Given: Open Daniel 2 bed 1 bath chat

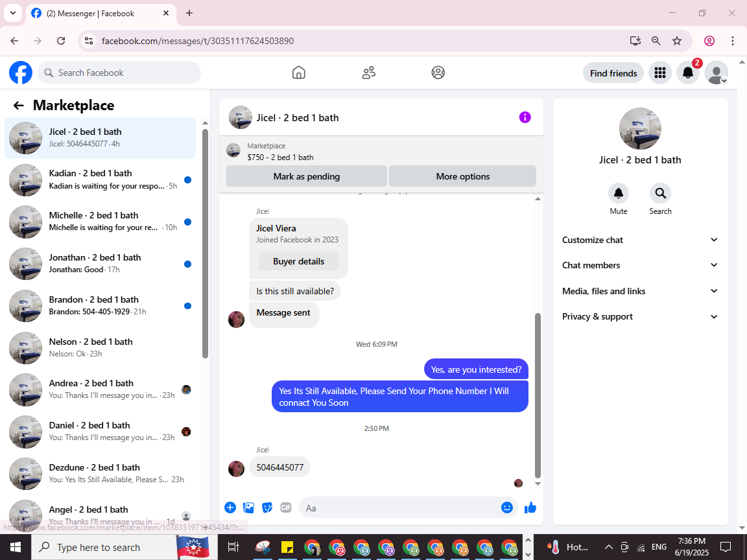Looking at the screenshot, I should tap(100, 431).
